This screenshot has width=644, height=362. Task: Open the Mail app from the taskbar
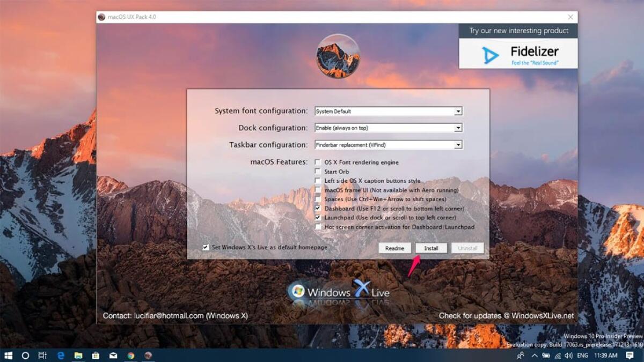112,355
